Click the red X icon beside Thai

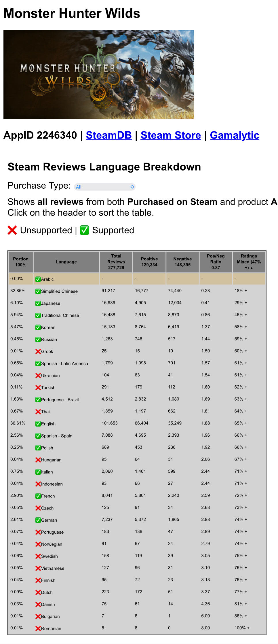38,412
